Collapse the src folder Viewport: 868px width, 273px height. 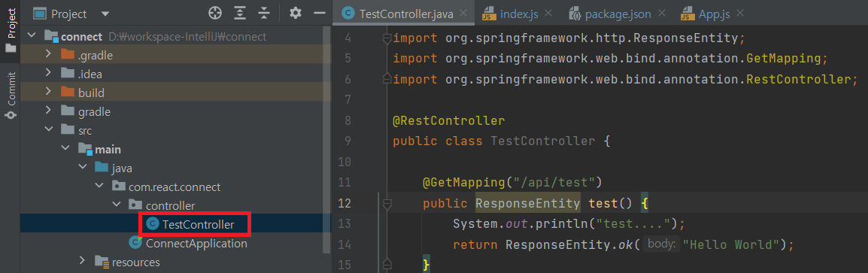coord(48,130)
